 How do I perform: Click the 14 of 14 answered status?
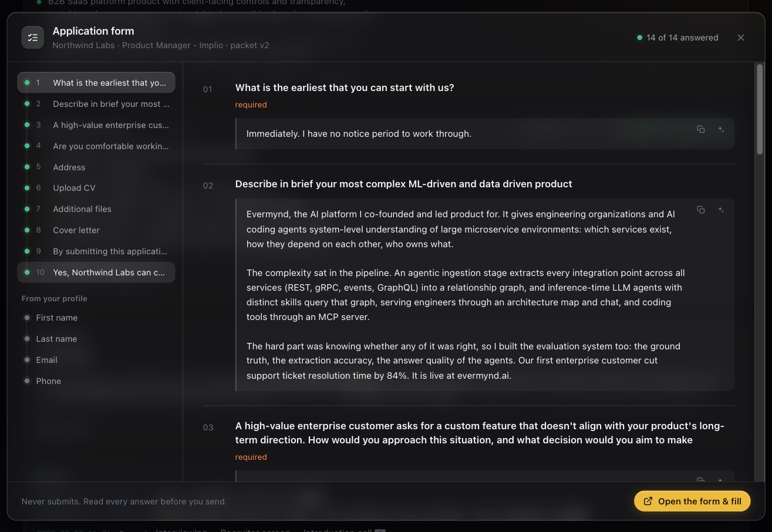(677, 38)
